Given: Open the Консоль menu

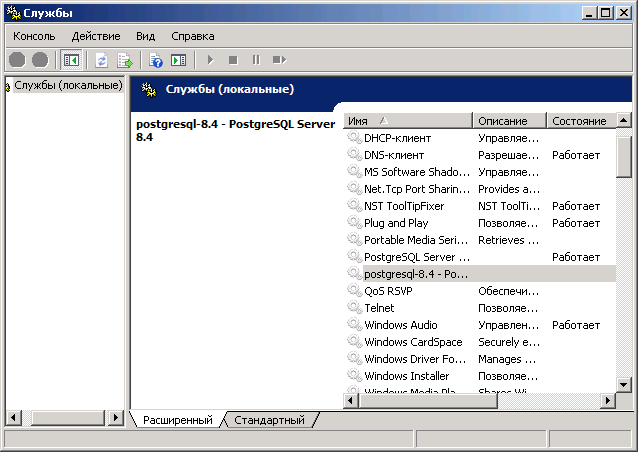Looking at the screenshot, I should coord(34,36).
